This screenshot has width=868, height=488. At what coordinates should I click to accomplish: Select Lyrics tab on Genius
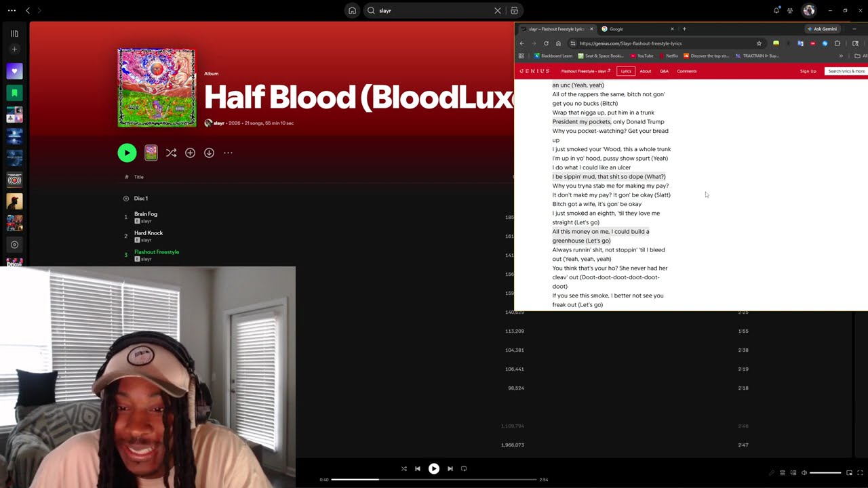(x=626, y=71)
